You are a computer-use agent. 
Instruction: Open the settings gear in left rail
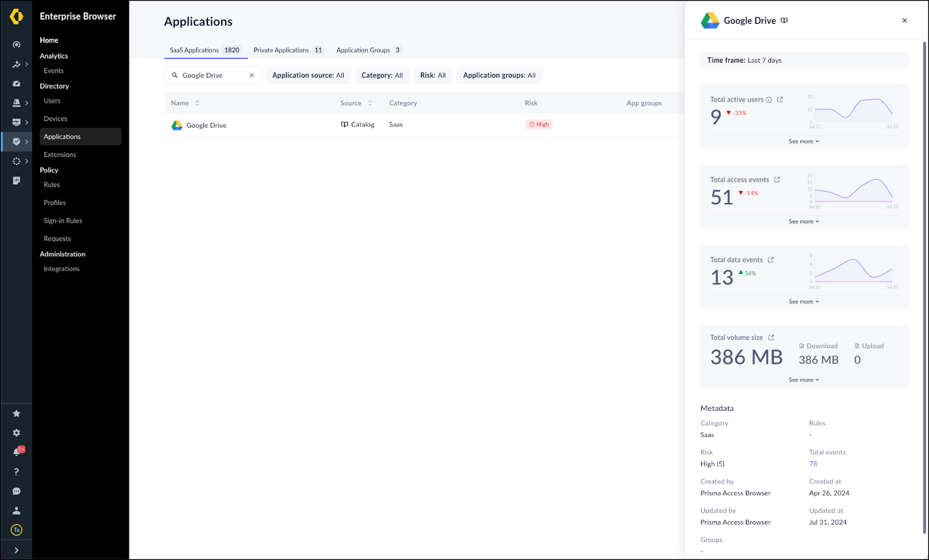pos(16,433)
